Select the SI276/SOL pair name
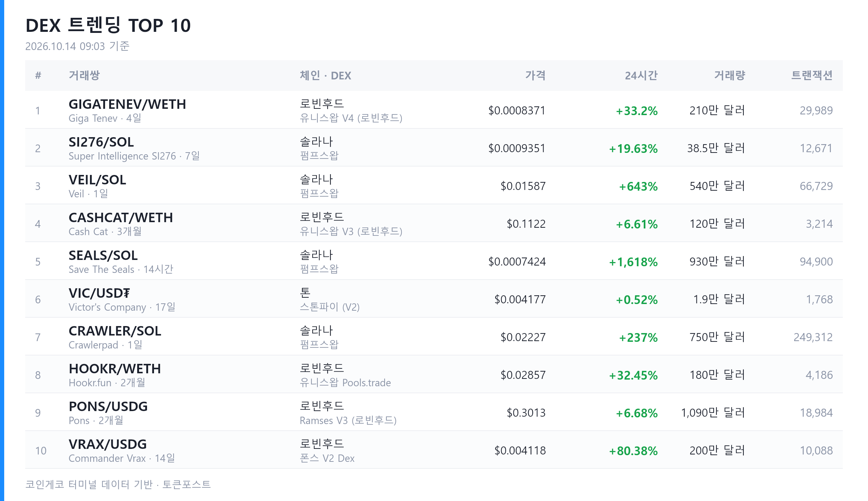This screenshot has width=868, height=501. (101, 142)
